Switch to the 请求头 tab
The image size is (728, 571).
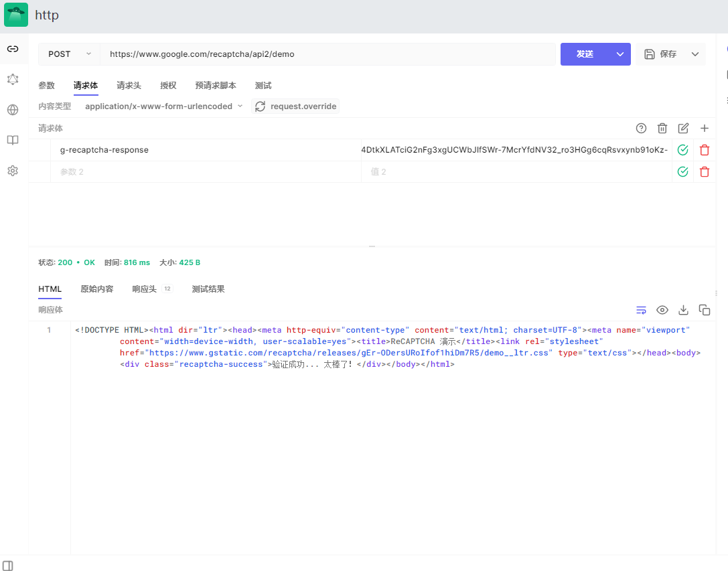129,86
